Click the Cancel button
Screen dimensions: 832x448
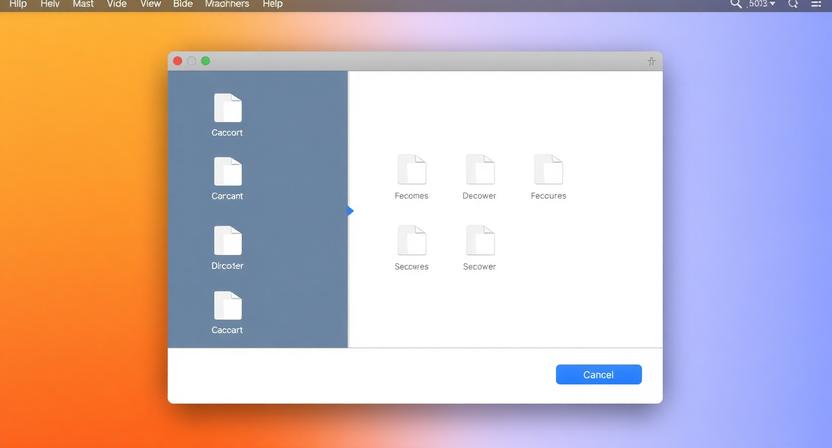pyautogui.click(x=598, y=374)
